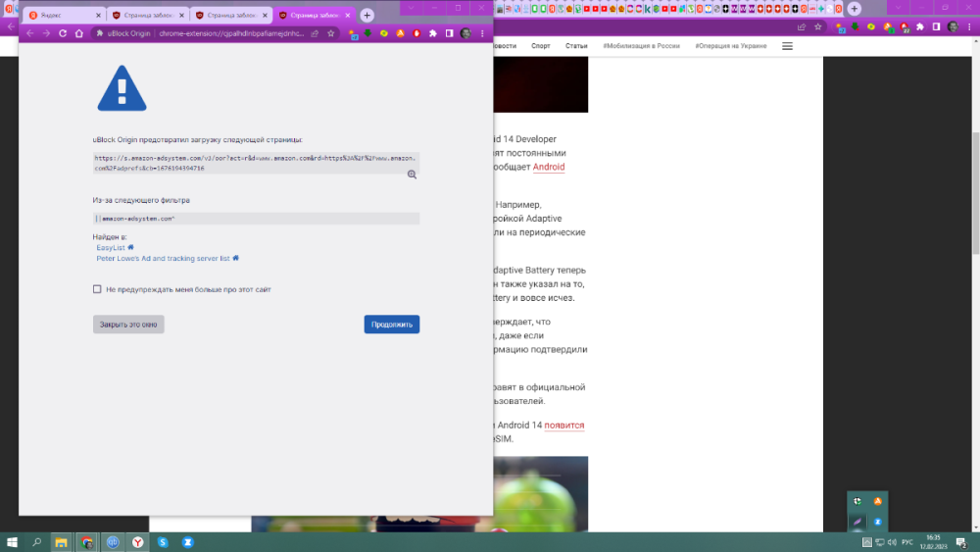980x552 pixels.
Task: Open 'Статьи' section in background page
Action: click(576, 46)
